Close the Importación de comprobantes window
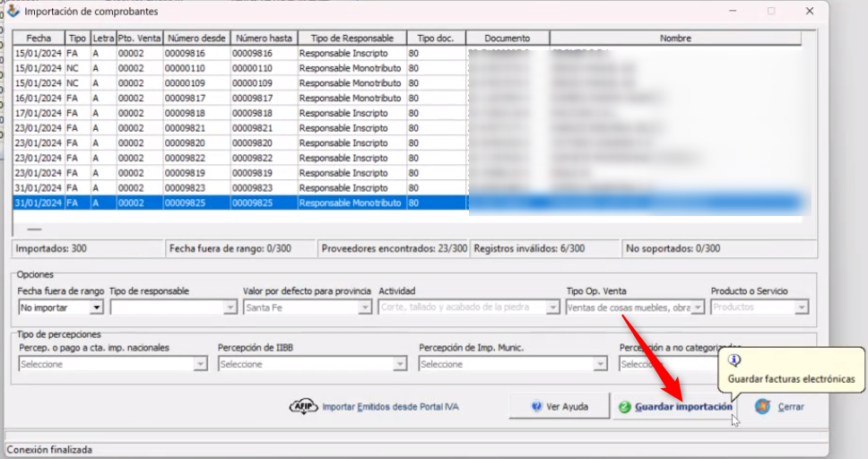The height and width of the screenshot is (459, 868). 810,11
